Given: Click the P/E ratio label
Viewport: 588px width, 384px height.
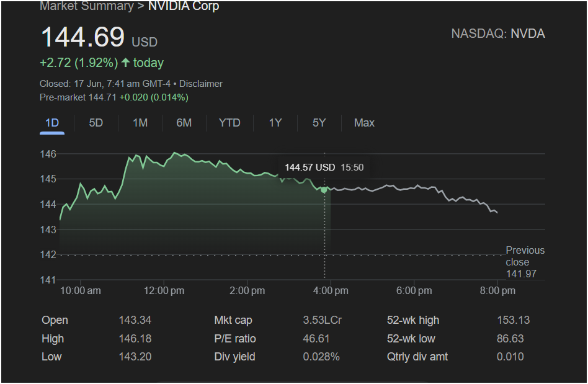Looking at the screenshot, I should tap(235, 339).
